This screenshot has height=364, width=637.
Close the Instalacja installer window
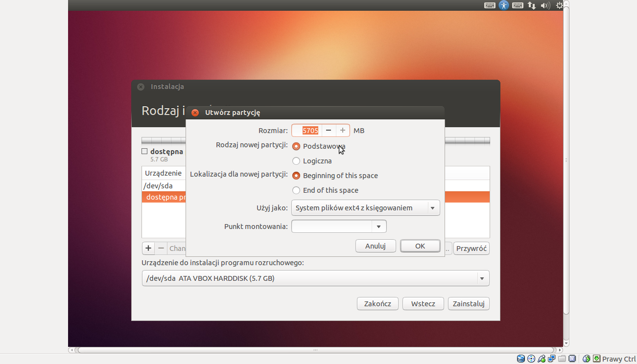click(x=141, y=87)
